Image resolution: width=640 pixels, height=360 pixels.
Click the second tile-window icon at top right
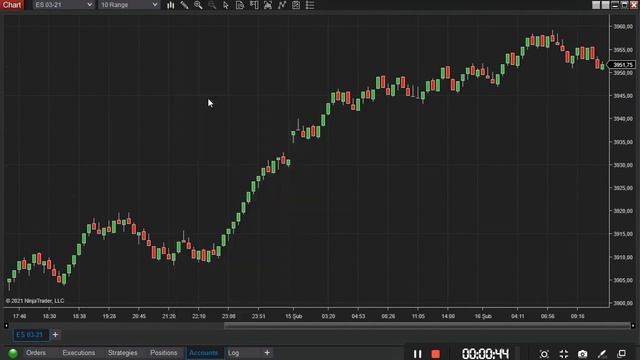[605, 5]
